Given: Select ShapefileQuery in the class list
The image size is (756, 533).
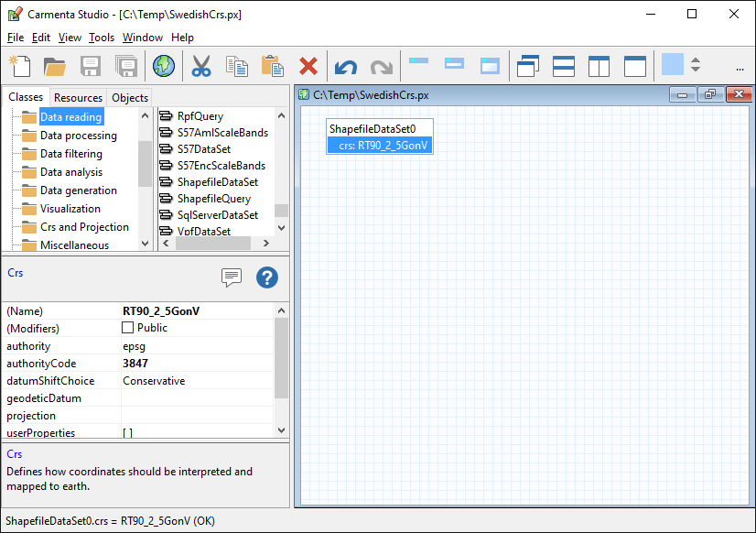Looking at the screenshot, I should click(x=213, y=199).
